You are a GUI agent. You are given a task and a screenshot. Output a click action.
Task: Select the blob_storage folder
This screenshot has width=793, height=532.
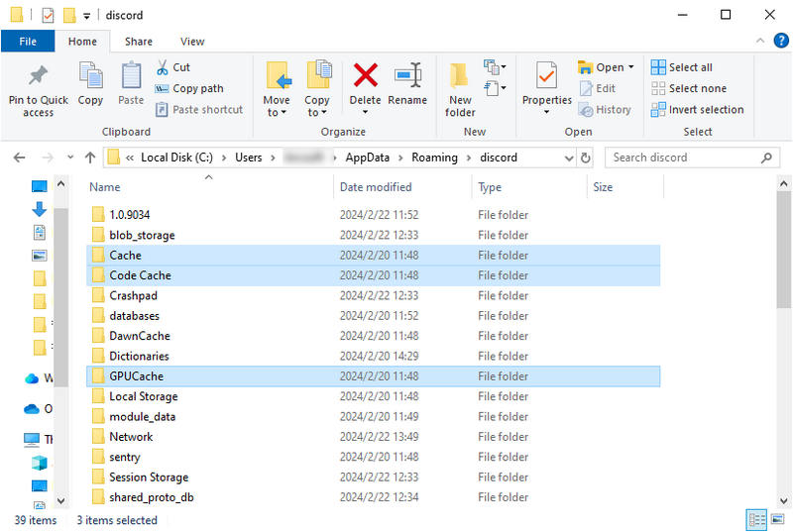[x=374, y=235]
